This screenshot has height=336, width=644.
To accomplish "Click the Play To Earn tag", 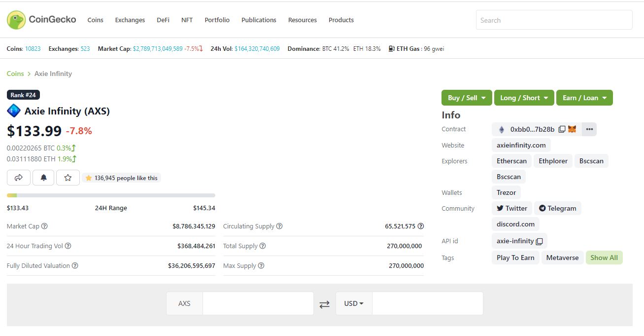I will [515, 258].
